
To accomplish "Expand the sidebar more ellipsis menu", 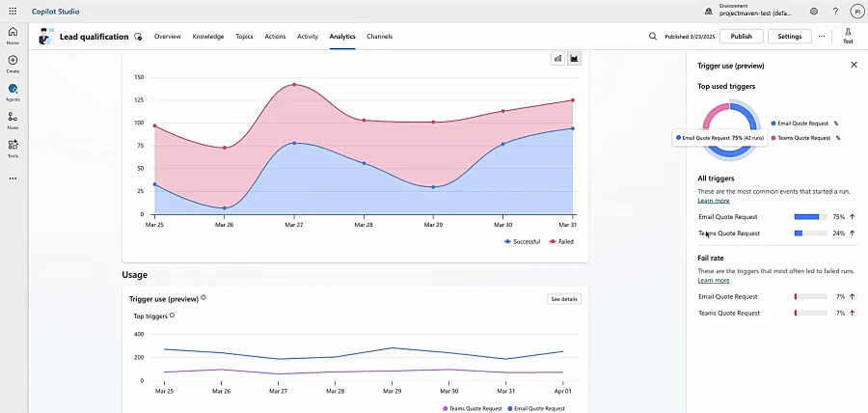I will click(13, 179).
